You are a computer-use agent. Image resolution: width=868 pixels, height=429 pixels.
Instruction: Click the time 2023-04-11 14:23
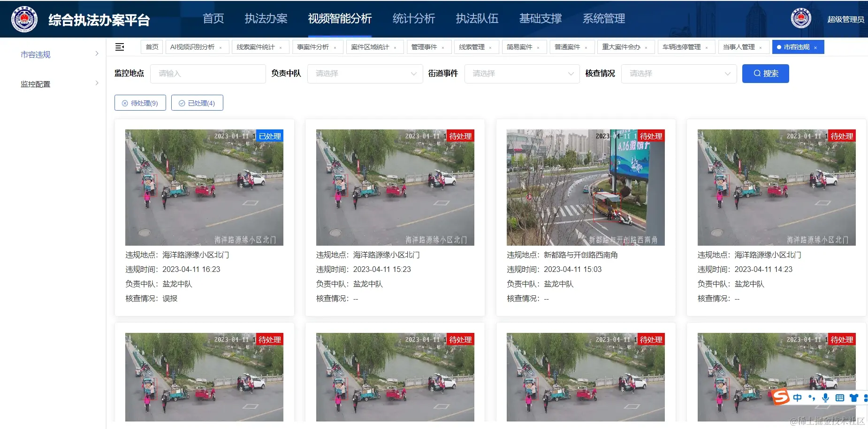pyautogui.click(x=763, y=269)
